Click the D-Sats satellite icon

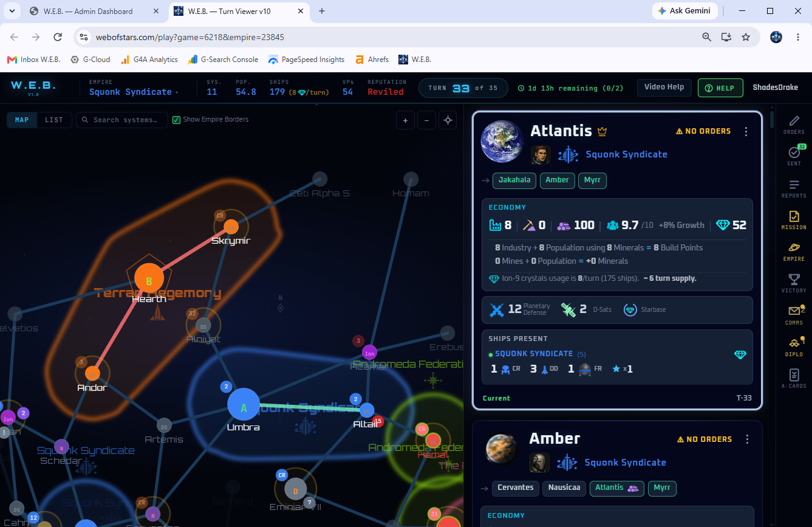tap(568, 309)
